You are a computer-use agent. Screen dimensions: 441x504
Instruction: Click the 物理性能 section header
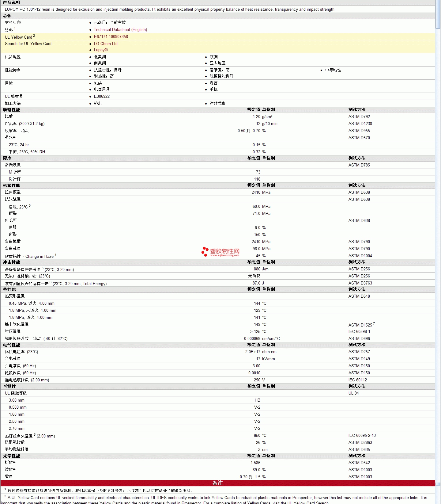click(11, 110)
